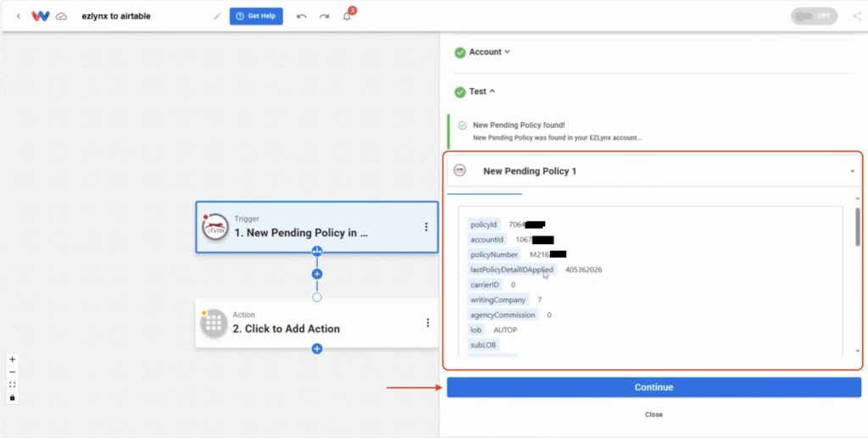The width and height of the screenshot is (868, 438).
Task: Open the workflow app logo
Action: click(41, 16)
